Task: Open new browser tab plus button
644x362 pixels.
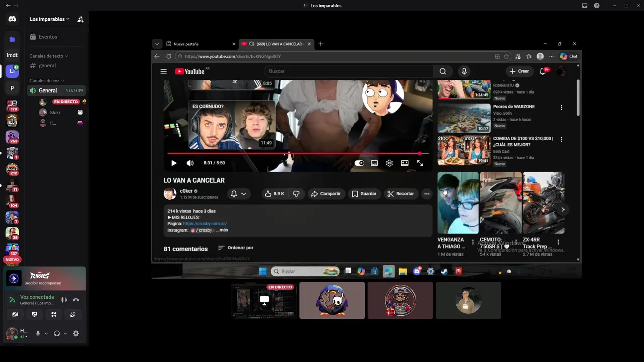Action: click(x=321, y=44)
